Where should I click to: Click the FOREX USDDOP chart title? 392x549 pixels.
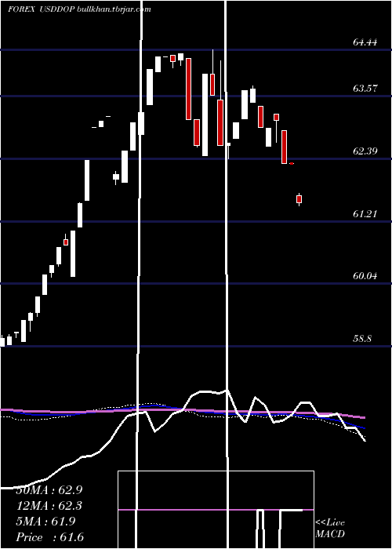click(42, 9)
